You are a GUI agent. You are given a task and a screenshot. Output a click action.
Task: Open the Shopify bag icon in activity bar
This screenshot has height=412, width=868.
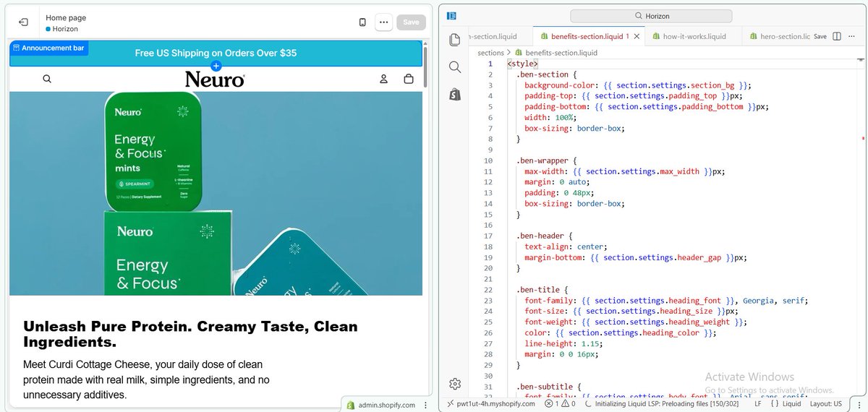pyautogui.click(x=455, y=94)
